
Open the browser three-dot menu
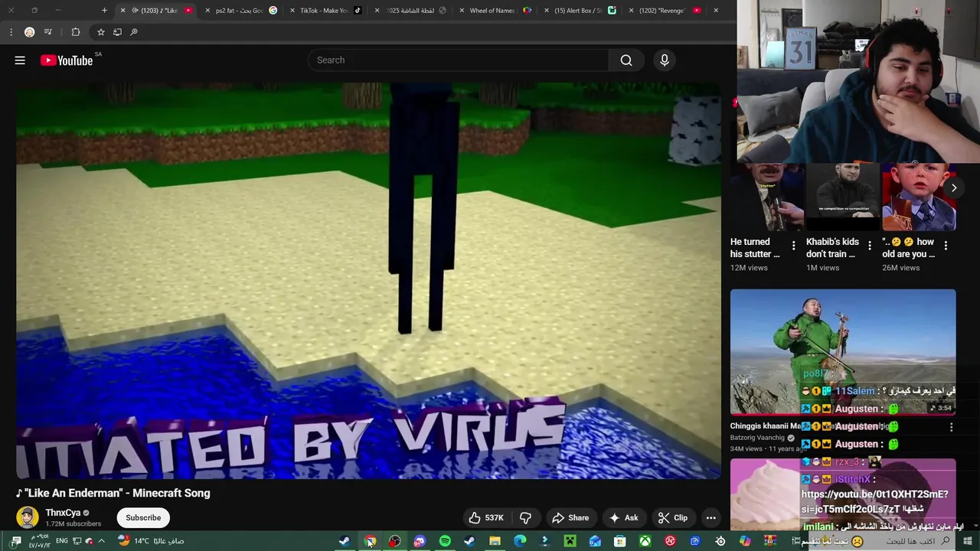pos(11,32)
